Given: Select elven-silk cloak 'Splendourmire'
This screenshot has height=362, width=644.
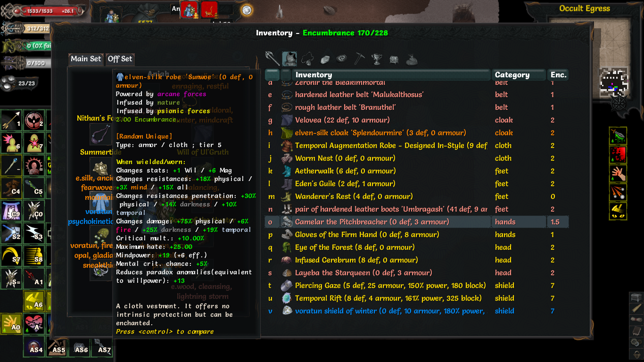Looking at the screenshot, I should [x=417, y=133].
